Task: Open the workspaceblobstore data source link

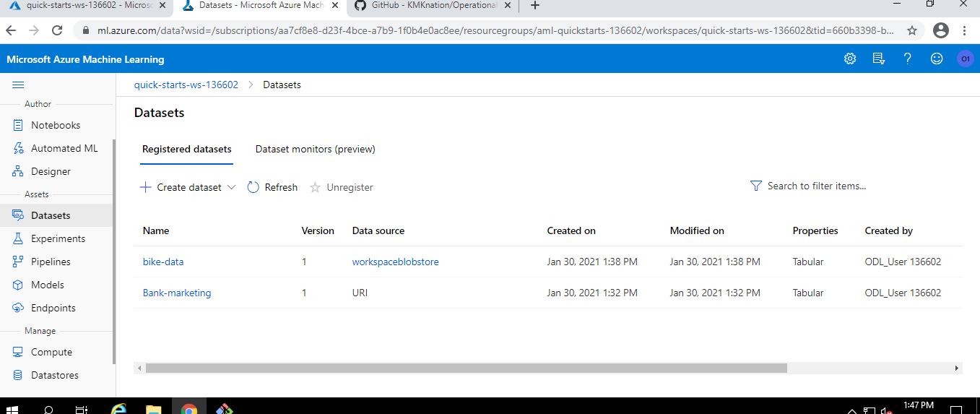Action: [x=395, y=262]
